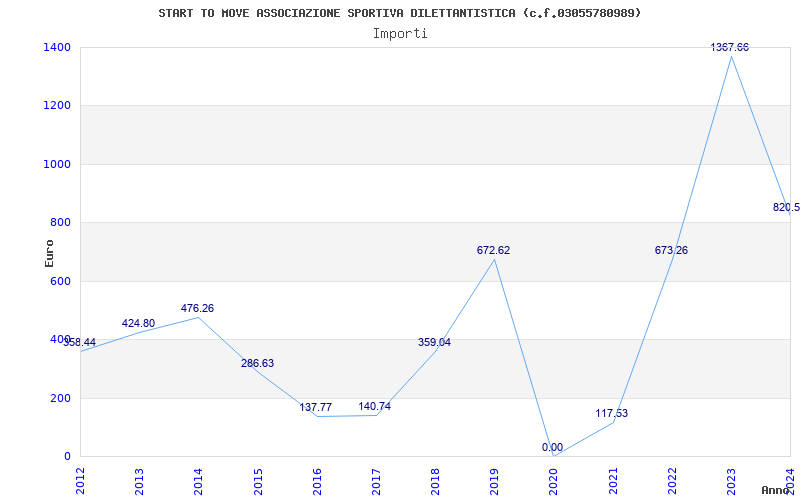Select data label 673.26
The height and width of the screenshot is (500, 800).
pyautogui.click(x=671, y=251)
